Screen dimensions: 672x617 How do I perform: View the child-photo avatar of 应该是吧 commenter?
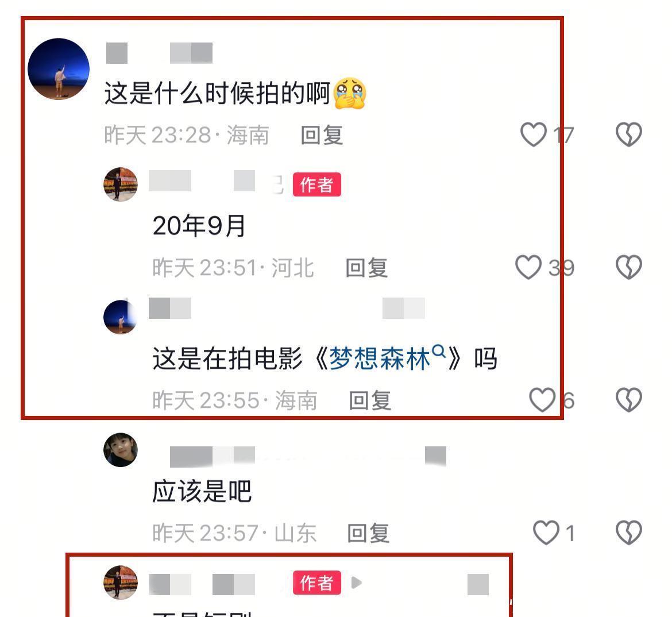click(x=121, y=450)
